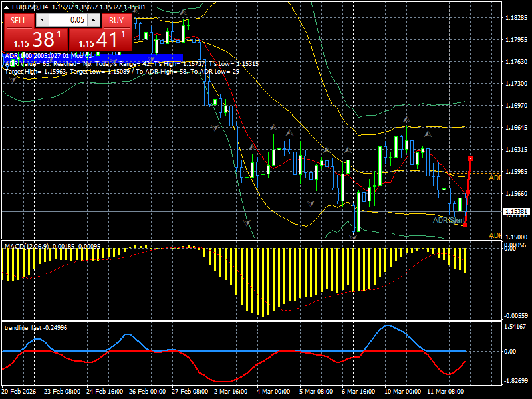Click the current price tag 1.15381
This screenshot has width=532, height=399.
point(516,212)
